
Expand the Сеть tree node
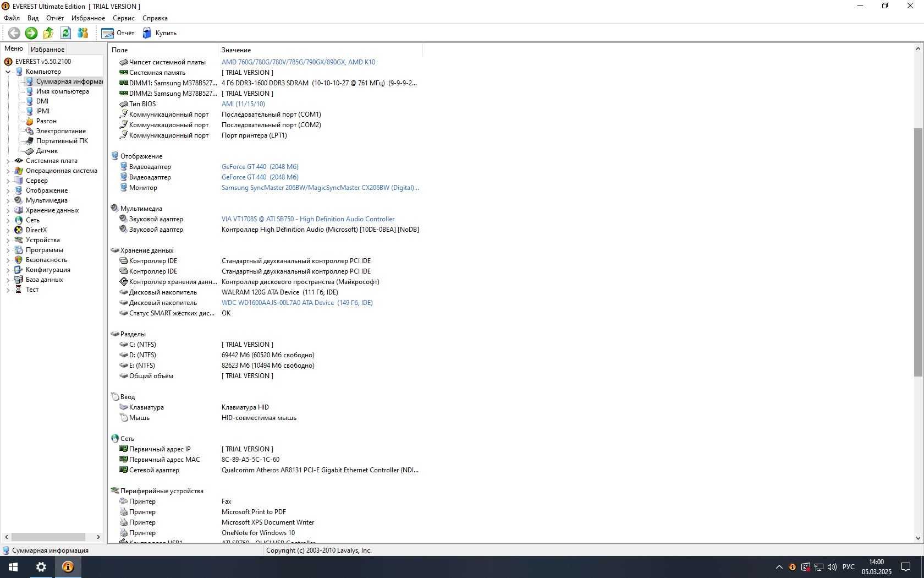pyautogui.click(x=8, y=220)
